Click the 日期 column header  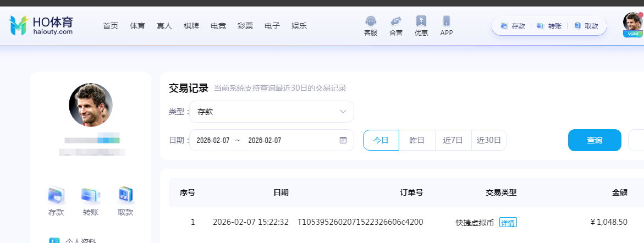click(281, 192)
